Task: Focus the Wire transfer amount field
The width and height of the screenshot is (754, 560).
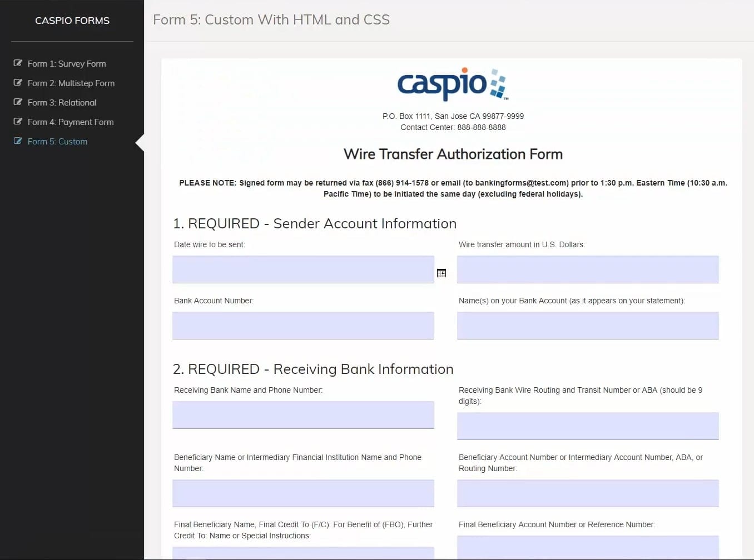Action: (x=588, y=269)
